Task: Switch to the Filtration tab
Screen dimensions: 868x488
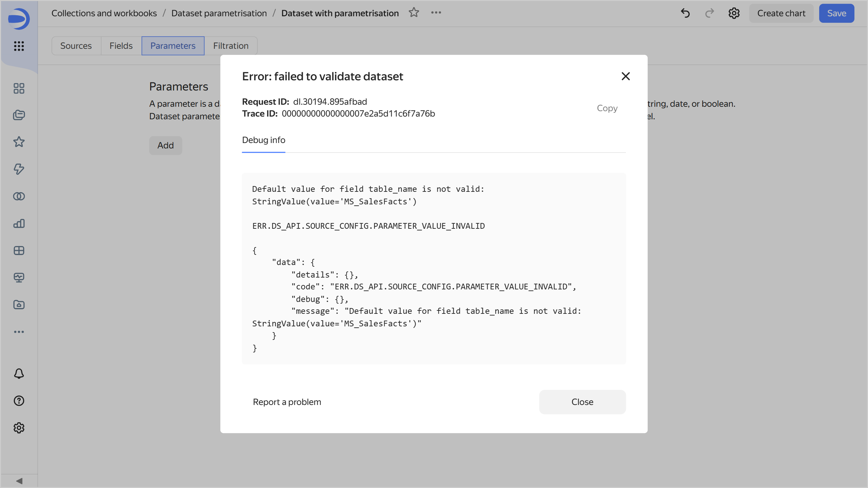Action: [x=231, y=46]
